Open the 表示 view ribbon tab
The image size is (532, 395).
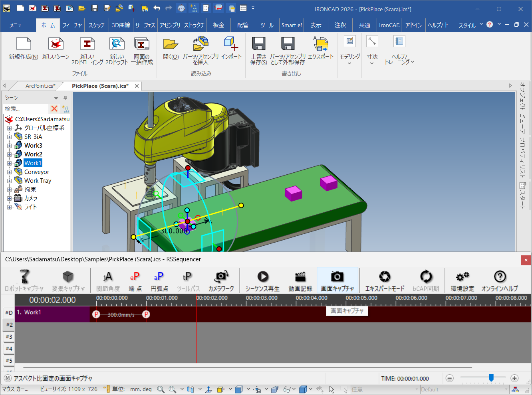(x=316, y=25)
